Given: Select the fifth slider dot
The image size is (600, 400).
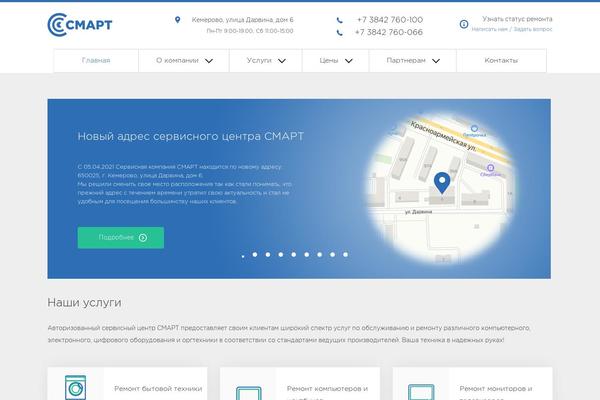Looking at the screenshot, I should (293, 255).
